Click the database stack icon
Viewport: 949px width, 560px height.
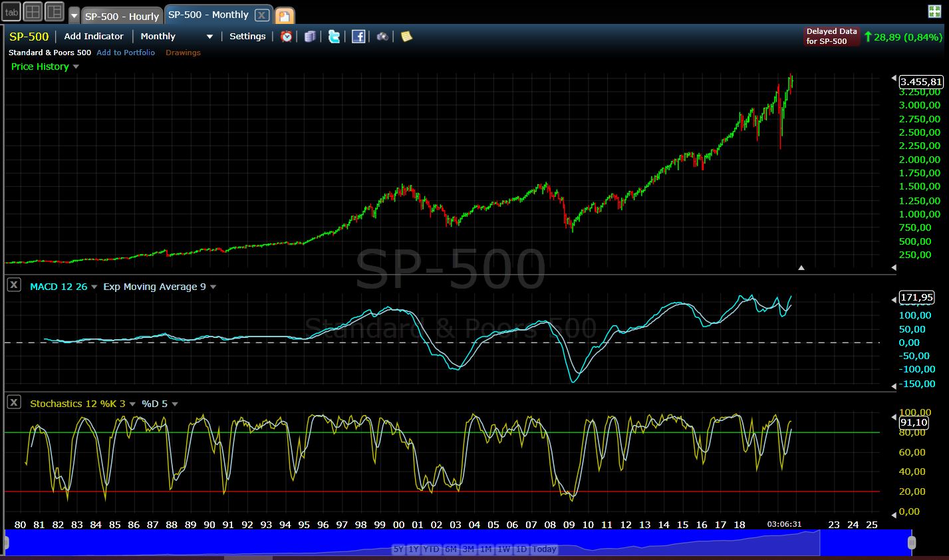[x=309, y=37]
